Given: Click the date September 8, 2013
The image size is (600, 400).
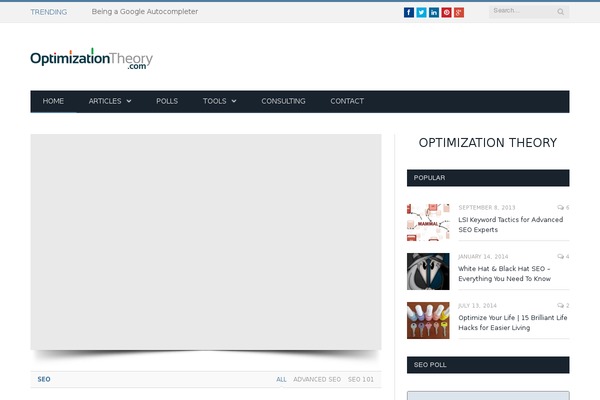Looking at the screenshot, I should [487, 207].
